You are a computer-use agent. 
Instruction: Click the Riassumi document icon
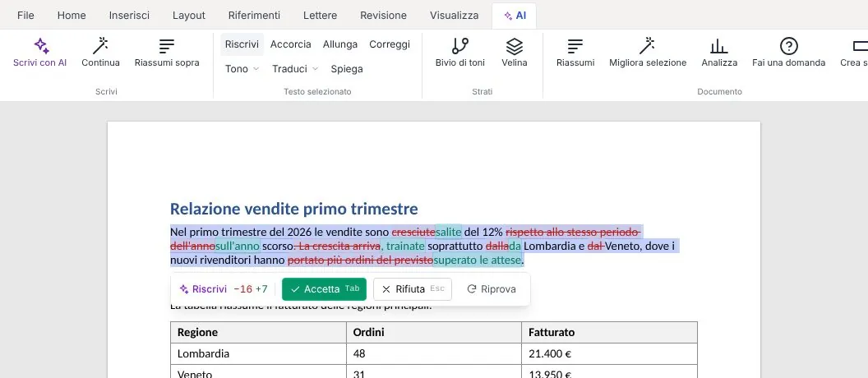(575, 45)
